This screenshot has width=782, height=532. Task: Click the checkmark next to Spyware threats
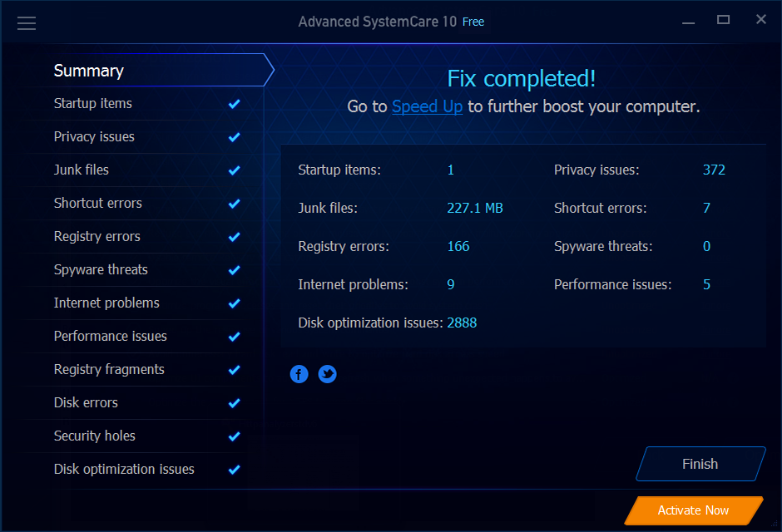pyautogui.click(x=235, y=270)
